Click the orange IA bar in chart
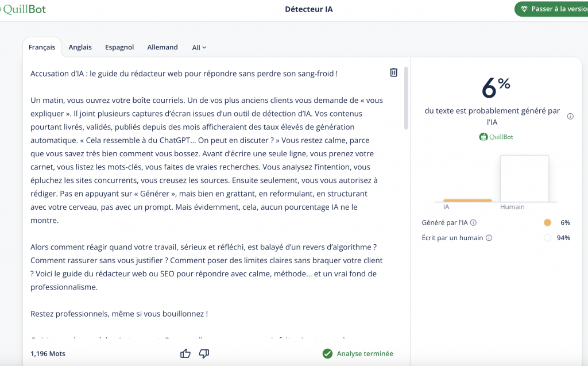This screenshot has width=588, height=366. 467,201
